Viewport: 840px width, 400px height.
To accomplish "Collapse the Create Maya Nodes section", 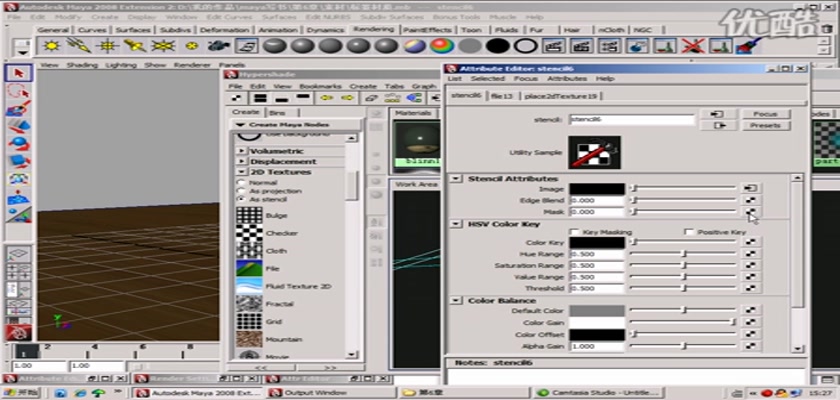I will point(240,124).
